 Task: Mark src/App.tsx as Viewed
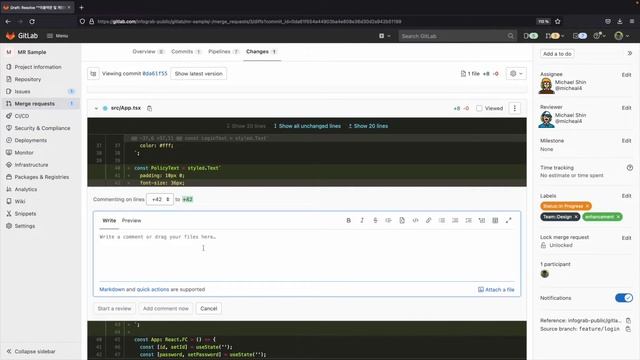pyautogui.click(x=479, y=108)
